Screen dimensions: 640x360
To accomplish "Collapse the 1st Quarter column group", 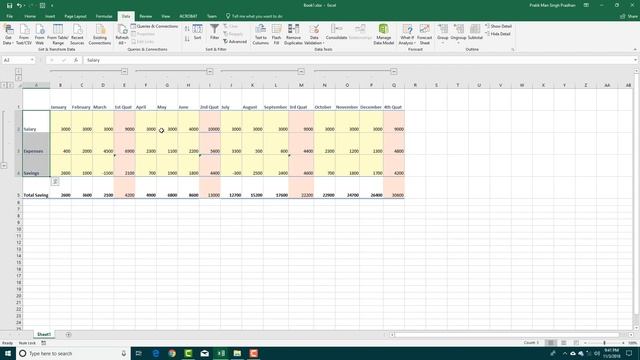I will [124, 71].
